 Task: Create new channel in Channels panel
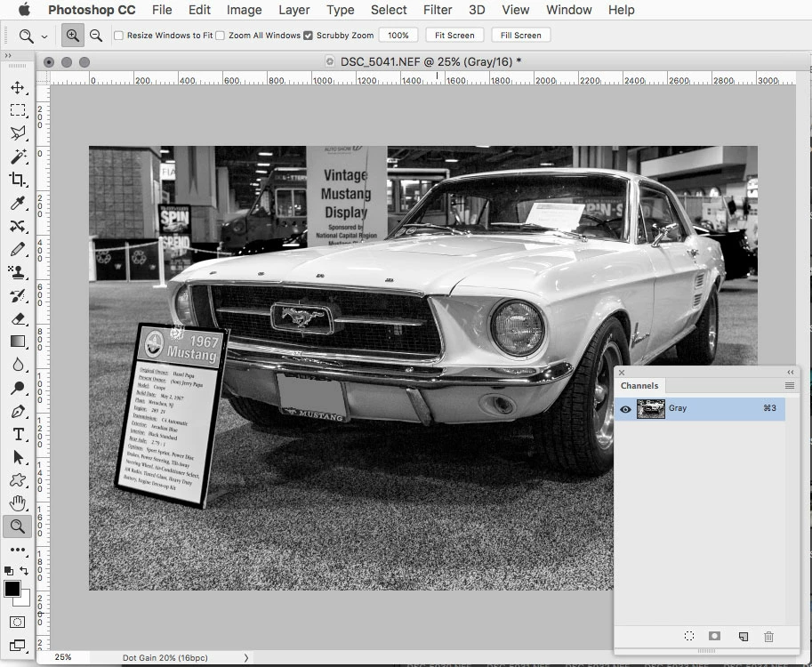pyautogui.click(x=744, y=637)
